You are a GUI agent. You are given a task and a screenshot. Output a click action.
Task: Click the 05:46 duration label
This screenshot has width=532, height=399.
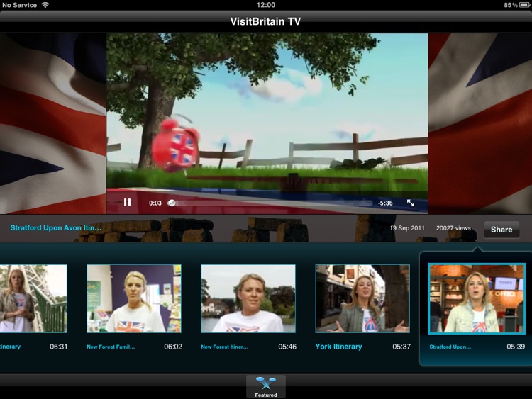(287, 347)
